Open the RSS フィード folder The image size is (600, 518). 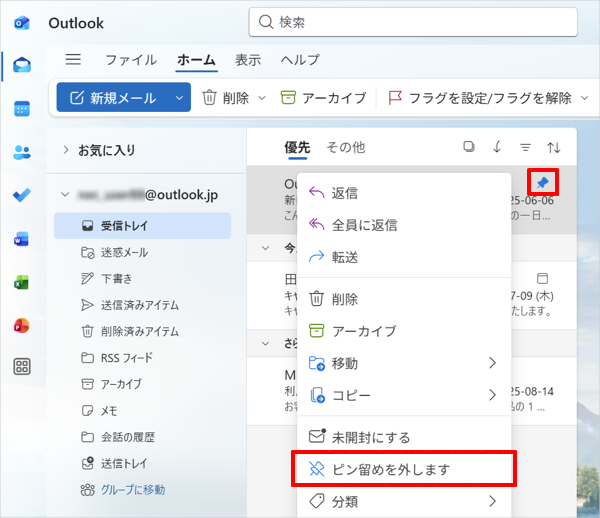[x=117, y=358]
